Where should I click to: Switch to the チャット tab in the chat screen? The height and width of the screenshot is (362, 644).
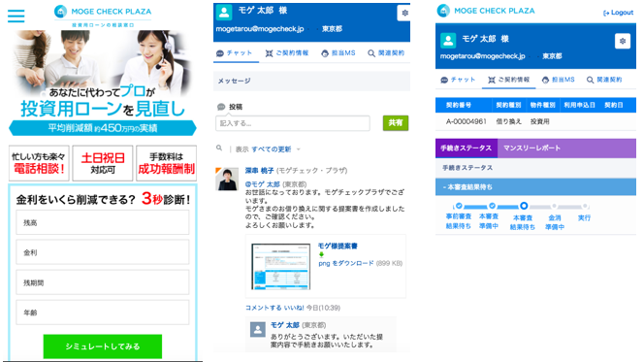pos(234,53)
